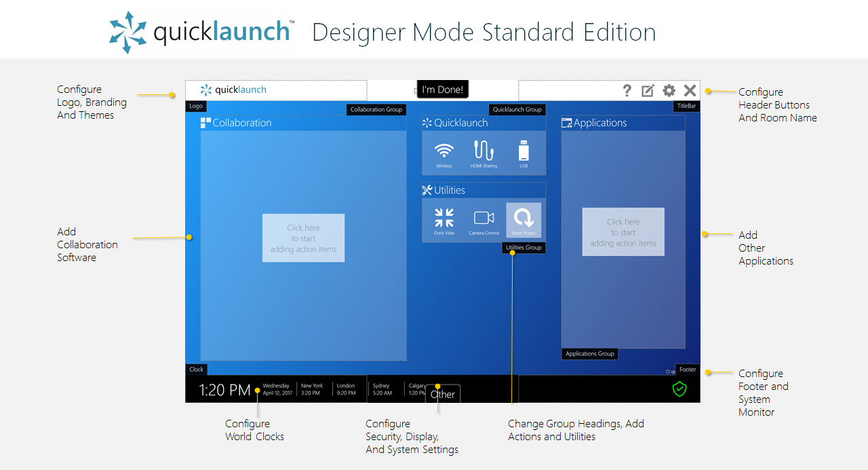Click the Utilities heading tools icon
Viewport: 868px width, 470px height.
(427, 190)
